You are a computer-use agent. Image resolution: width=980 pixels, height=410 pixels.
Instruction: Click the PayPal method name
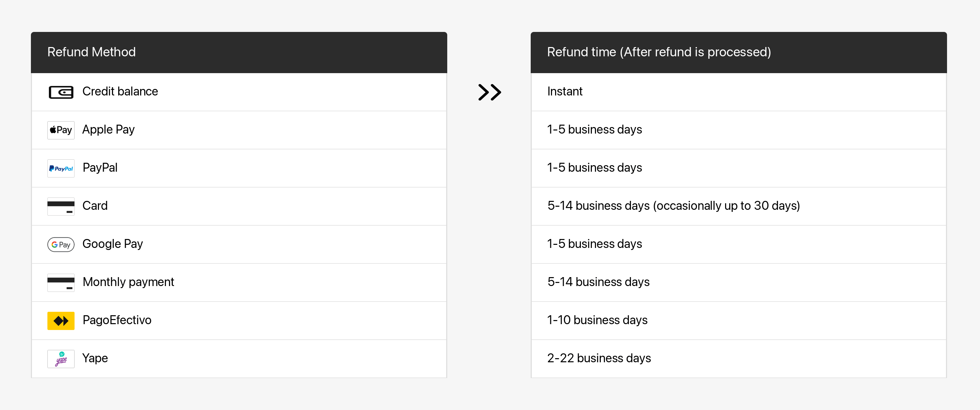coord(100,168)
